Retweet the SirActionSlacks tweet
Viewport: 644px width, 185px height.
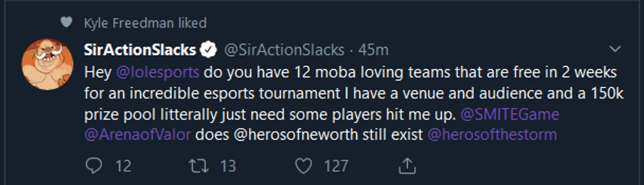tap(195, 166)
